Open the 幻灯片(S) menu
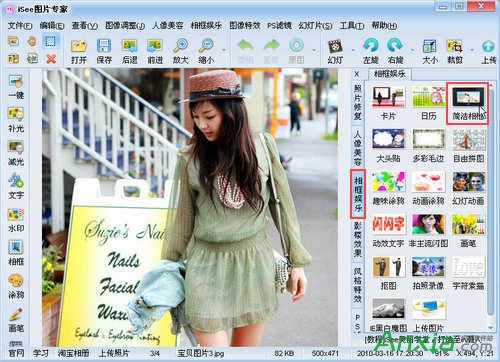500x362 pixels. pyautogui.click(x=315, y=26)
